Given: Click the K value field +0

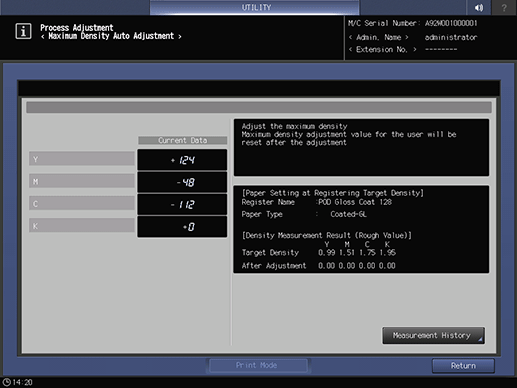Looking at the screenshot, I should coord(182,227).
